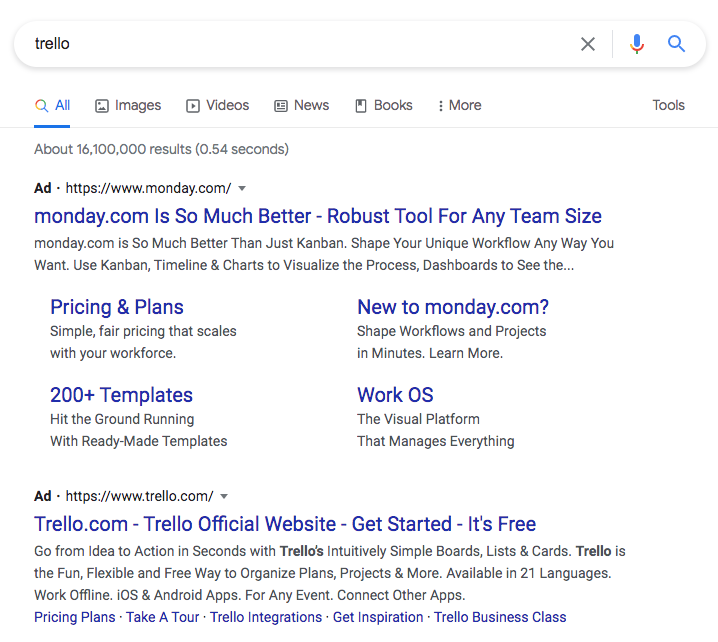Open the Images search tab

tap(128, 105)
